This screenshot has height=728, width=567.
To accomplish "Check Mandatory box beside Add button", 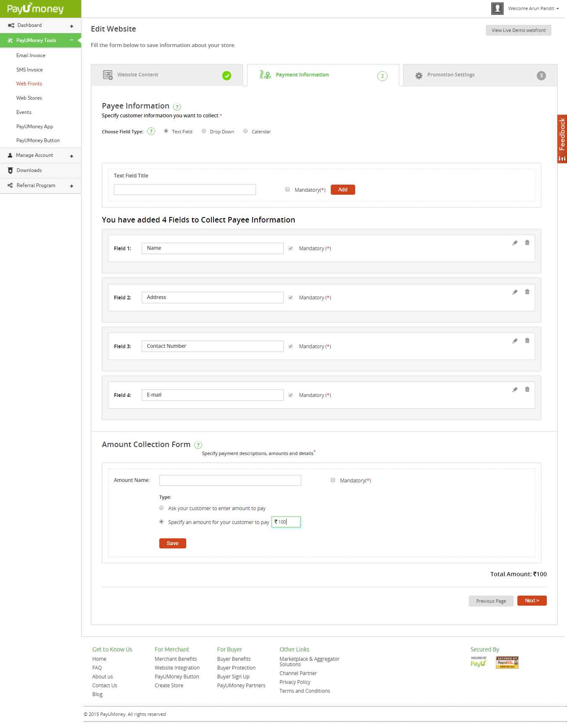I will click(287, 189).
